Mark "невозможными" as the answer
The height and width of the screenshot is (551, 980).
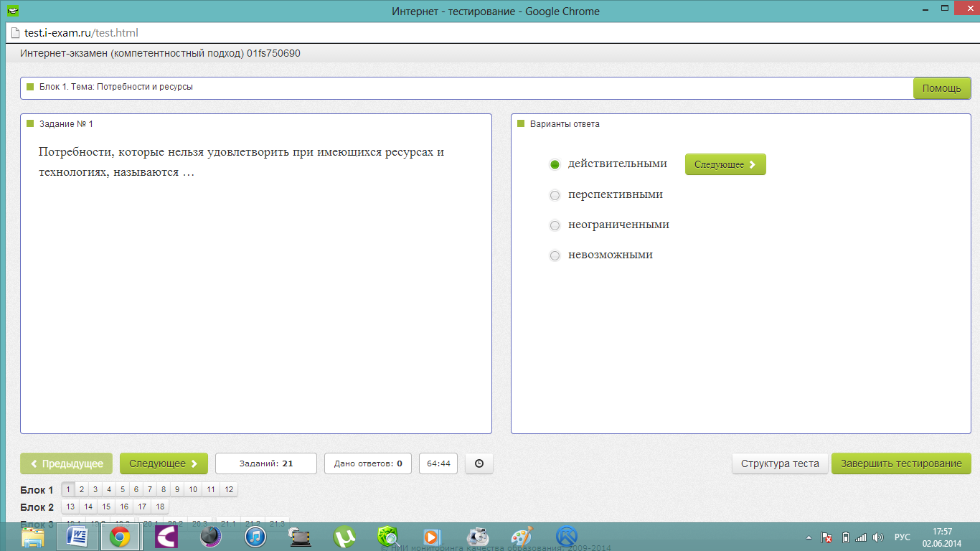click(555, 255)
